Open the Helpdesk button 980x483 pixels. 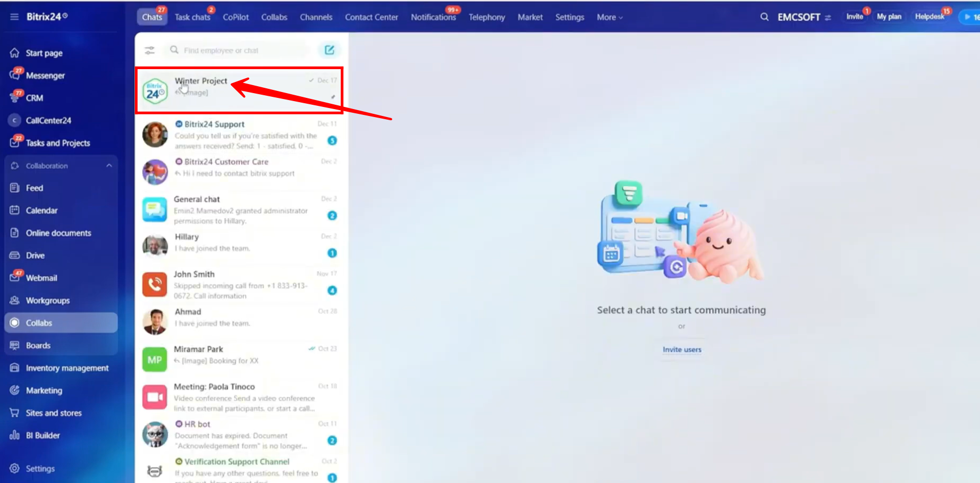929,16
